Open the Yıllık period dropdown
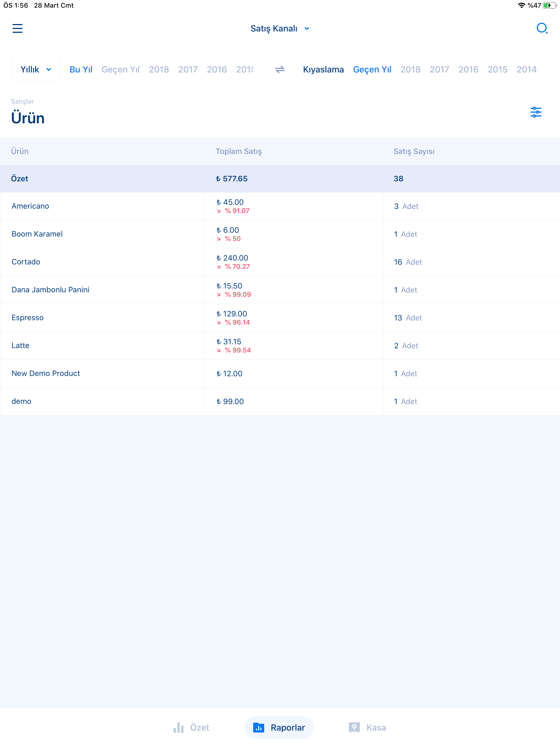Image resolution: width=560 pixels, height=747 pixels. 36,69
